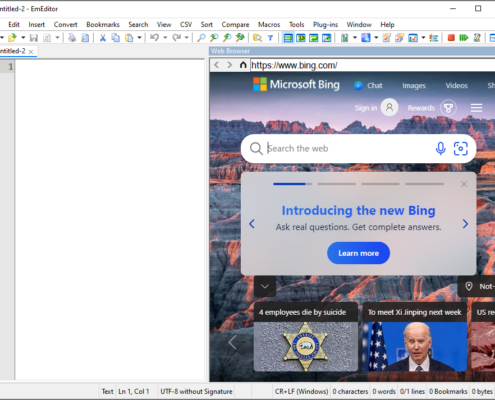Click the Home icon in Web Browser pane

pyautogui.click(x=243, y=65)
